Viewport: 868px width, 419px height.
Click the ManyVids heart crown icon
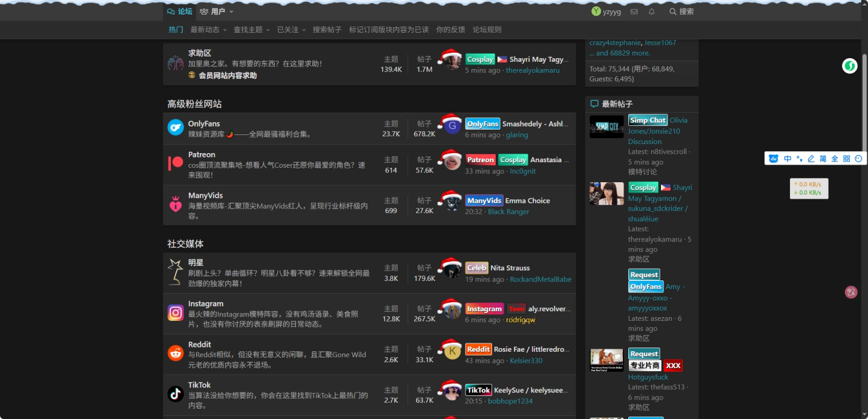(x=176, y=204)
